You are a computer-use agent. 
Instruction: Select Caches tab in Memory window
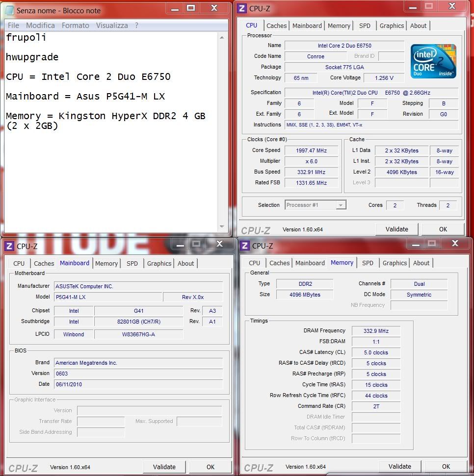(x=280, y=263)
